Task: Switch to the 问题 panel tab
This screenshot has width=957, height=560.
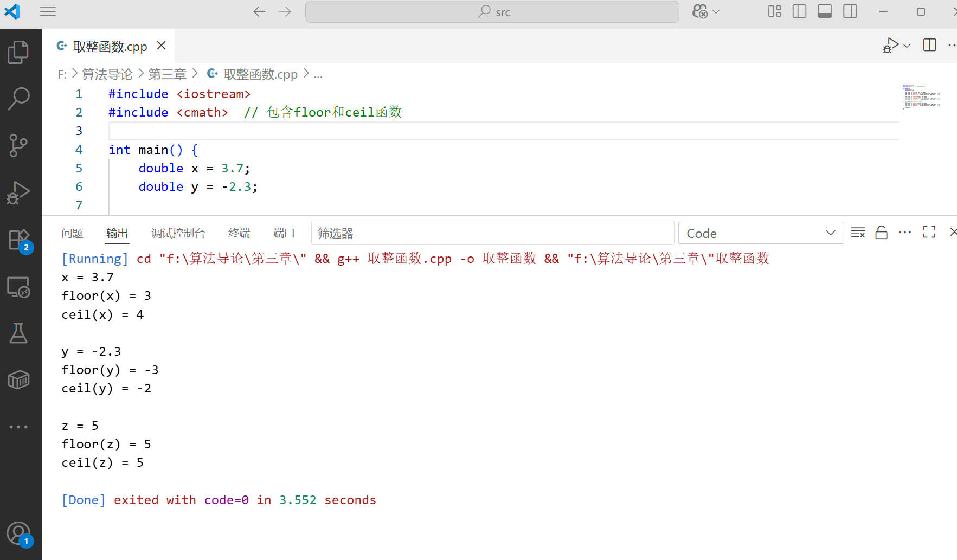Action: coord(72,233)
